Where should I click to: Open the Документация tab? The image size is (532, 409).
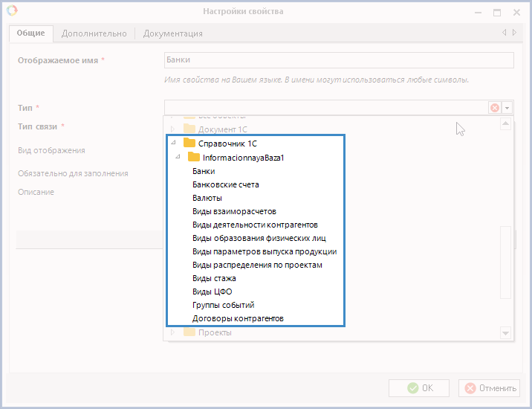click(x=172, y=33)
